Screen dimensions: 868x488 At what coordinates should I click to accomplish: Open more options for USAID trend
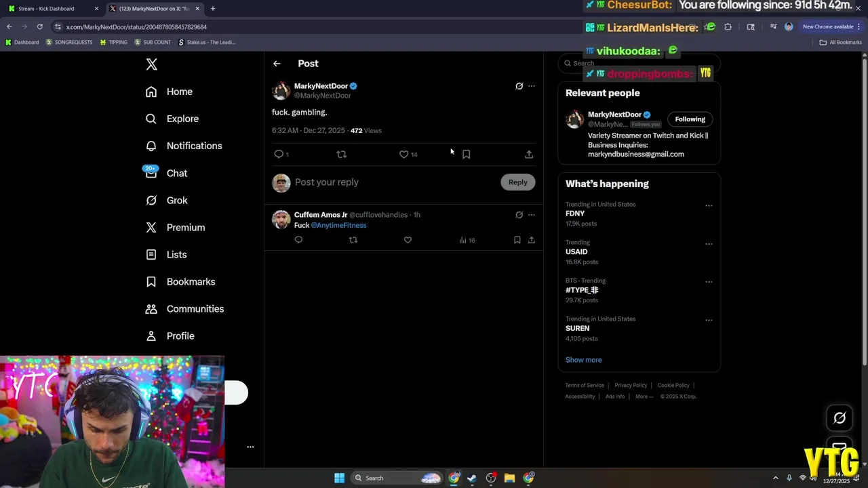pyautogui.click(x=709, y=244)
